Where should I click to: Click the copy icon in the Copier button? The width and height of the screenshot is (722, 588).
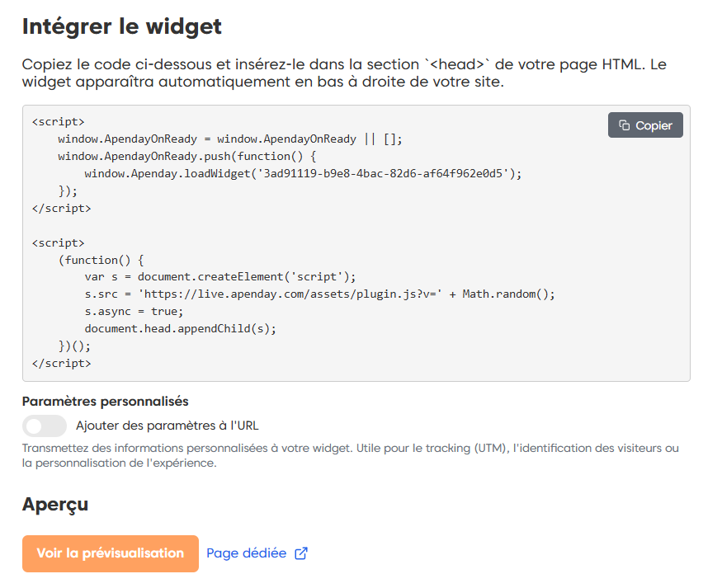click(x=625, y=125)
